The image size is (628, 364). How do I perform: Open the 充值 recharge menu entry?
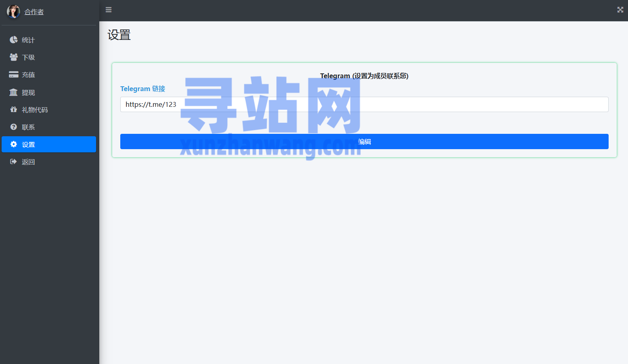[x=28, y=75]
